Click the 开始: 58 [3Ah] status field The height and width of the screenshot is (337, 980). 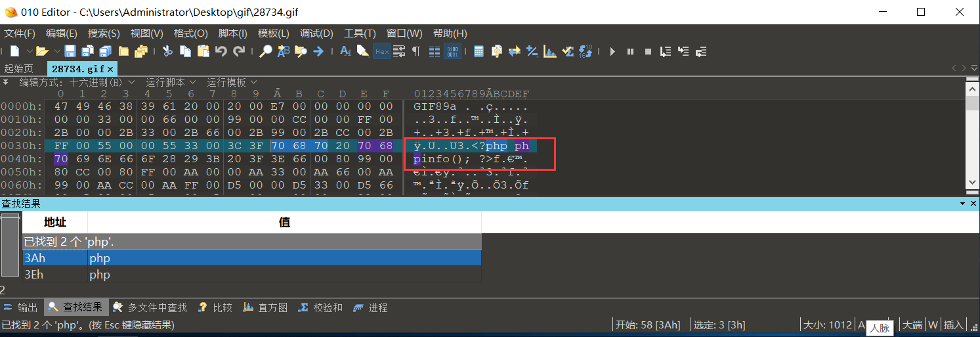click(x=648, y=325)
